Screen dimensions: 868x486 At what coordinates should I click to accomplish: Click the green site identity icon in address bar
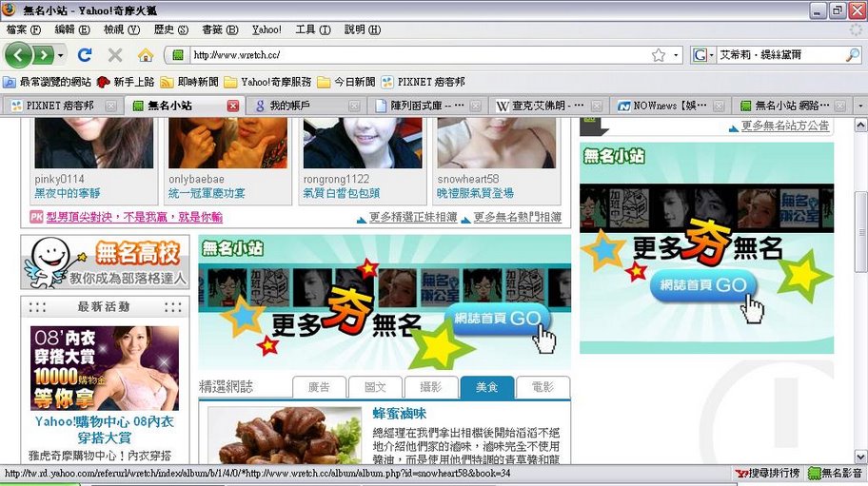point(178,55)
